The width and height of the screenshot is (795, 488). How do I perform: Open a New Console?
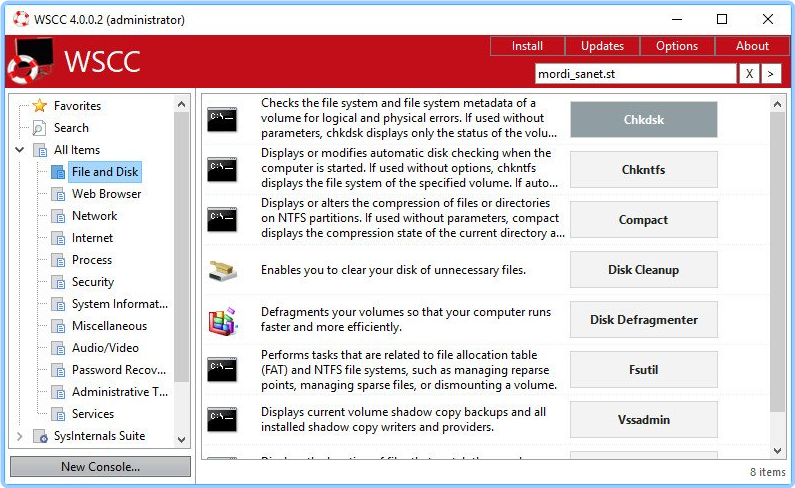tap(100, 466)
